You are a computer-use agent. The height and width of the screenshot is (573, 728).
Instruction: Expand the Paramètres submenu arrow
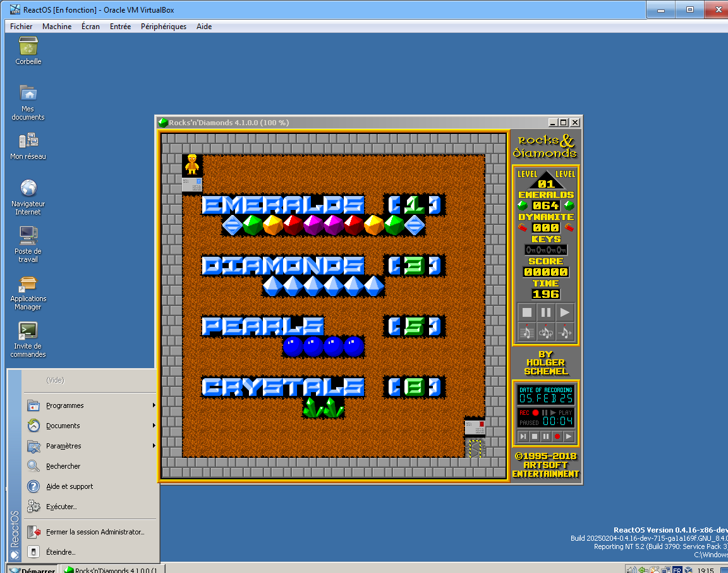154,446
